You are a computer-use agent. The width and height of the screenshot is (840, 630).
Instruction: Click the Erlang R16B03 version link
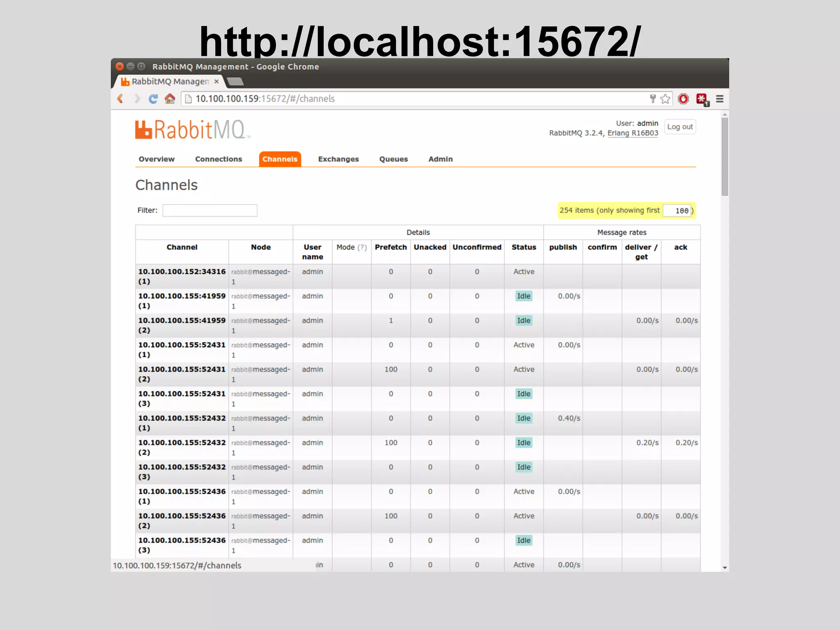pos(632,133)
